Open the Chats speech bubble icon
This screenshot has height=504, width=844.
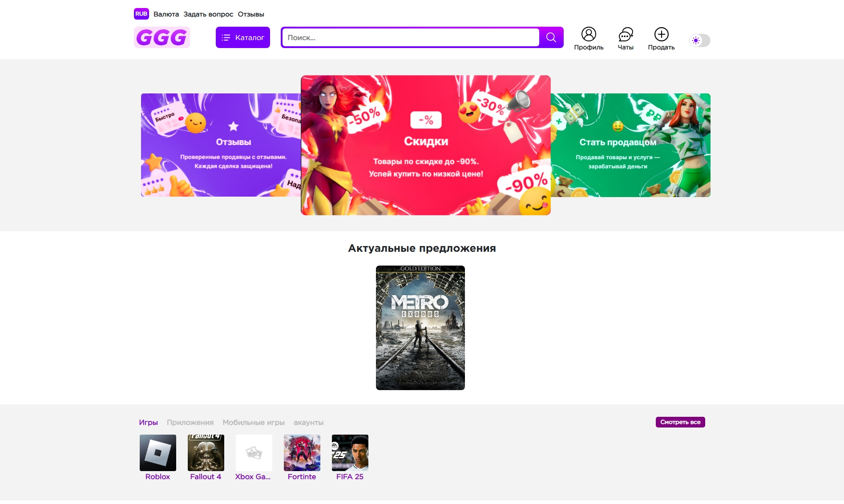(x=625, y=35)
